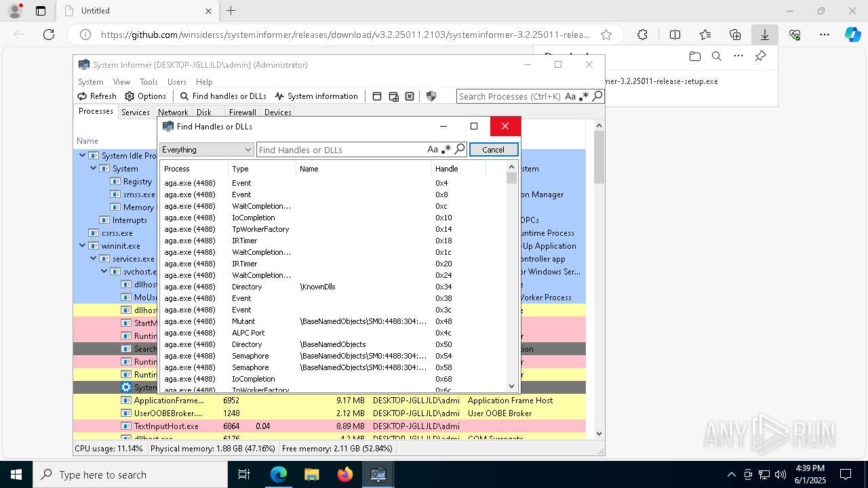The width and height of the screenshot is (868, 488).
Task: Open Split screen in Edge
Action: point(675,35)
